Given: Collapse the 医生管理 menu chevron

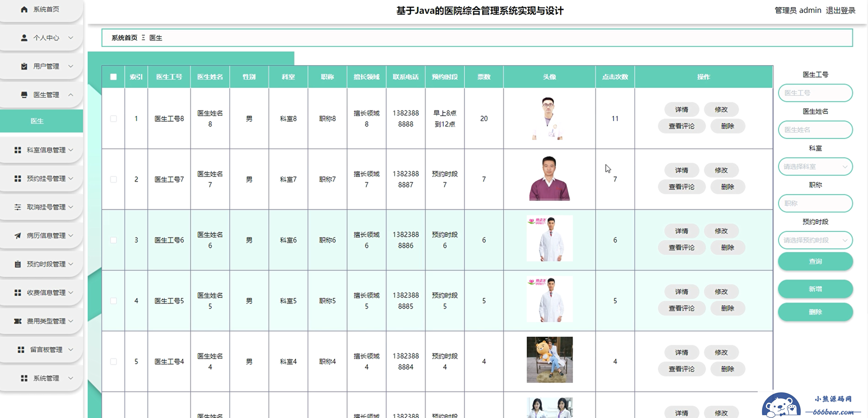Looking at the screenshot, I should [x=71, y=95].
